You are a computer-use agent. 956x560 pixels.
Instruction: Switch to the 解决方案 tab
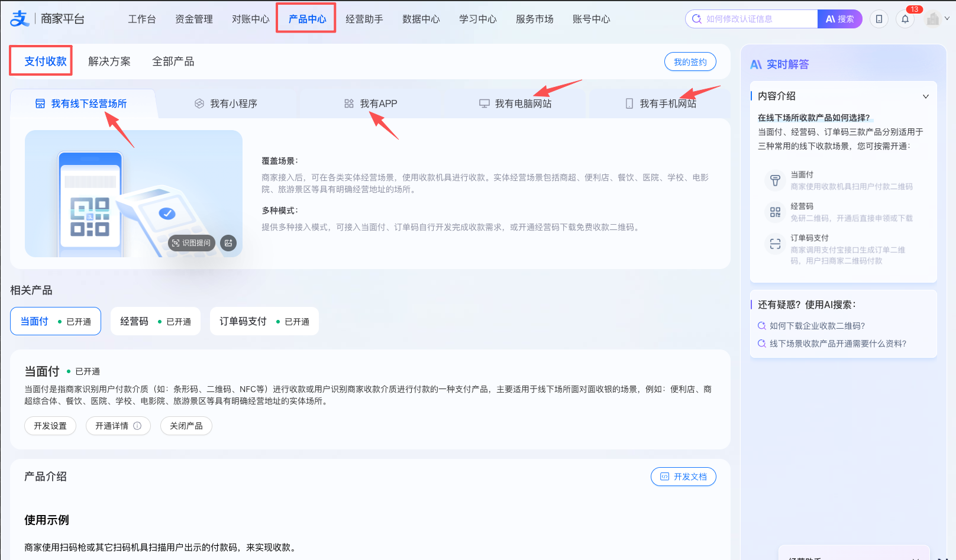pyautogui.click(x=109, y=61)
